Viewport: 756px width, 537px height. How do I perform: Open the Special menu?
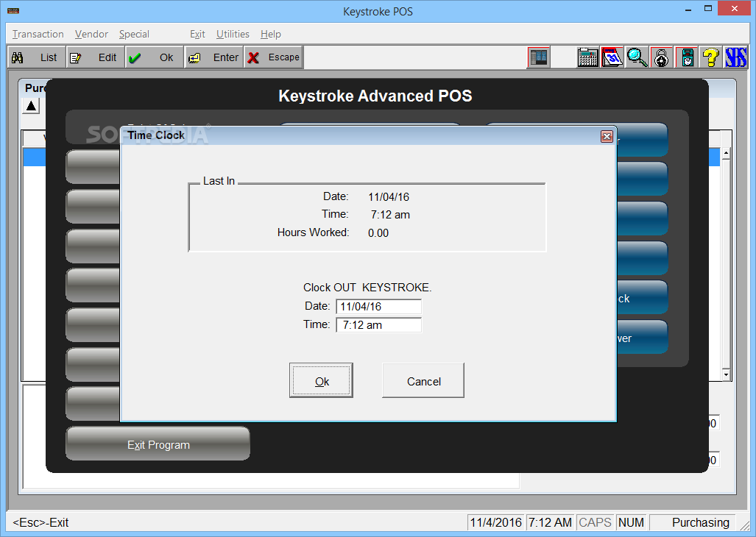(134, 34)
